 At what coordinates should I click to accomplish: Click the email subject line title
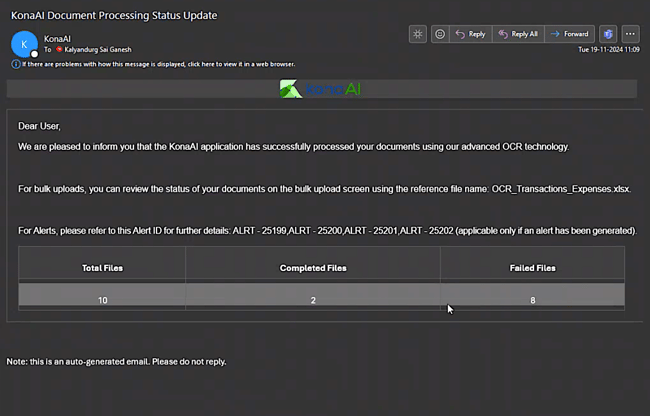click(113, 15)
